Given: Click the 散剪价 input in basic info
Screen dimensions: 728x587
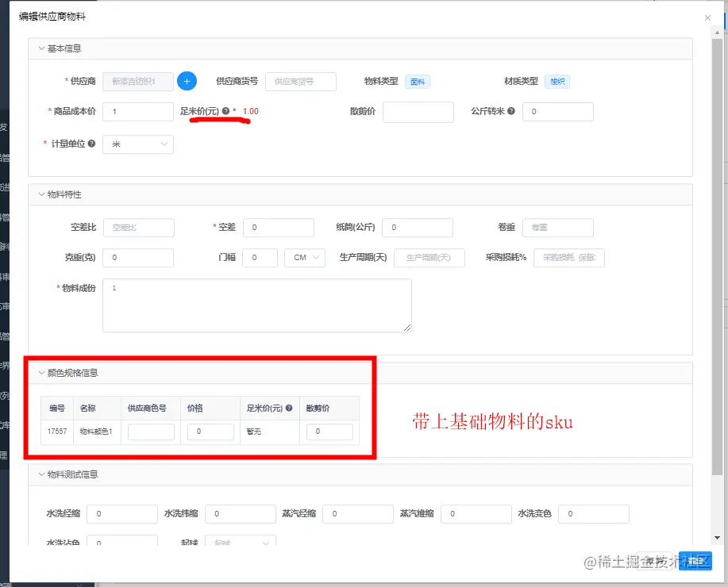Looking at the screenshot, I should 418,112.
